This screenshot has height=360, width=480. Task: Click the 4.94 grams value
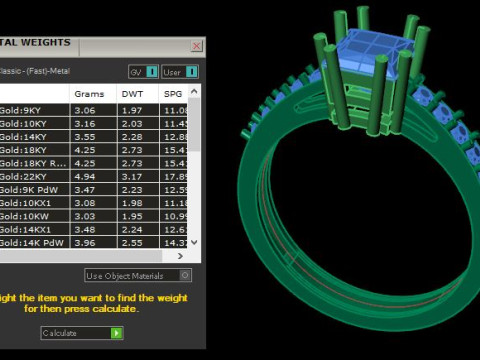(x=85, y=177)
